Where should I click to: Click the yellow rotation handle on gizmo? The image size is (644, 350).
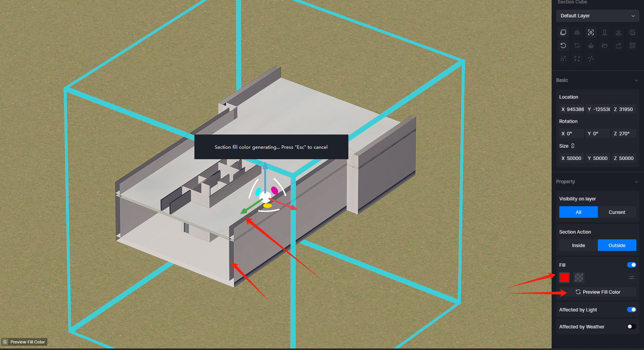(x=268, y=206)
